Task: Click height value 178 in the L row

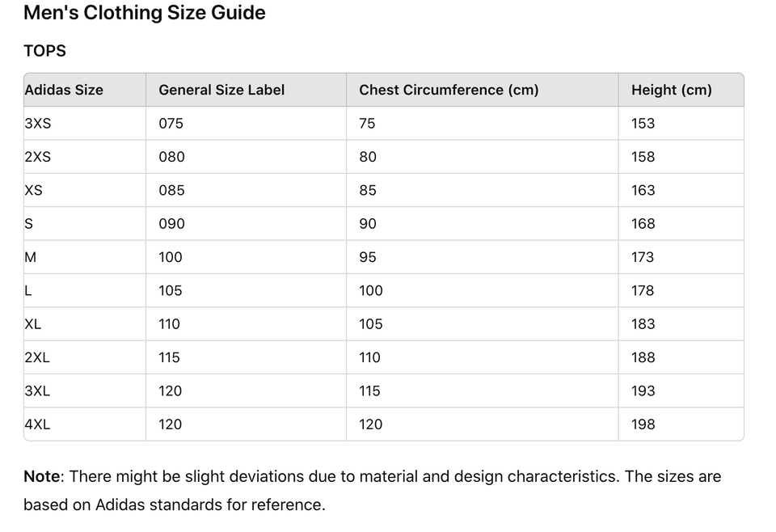Action: click(x=643, y=290)
